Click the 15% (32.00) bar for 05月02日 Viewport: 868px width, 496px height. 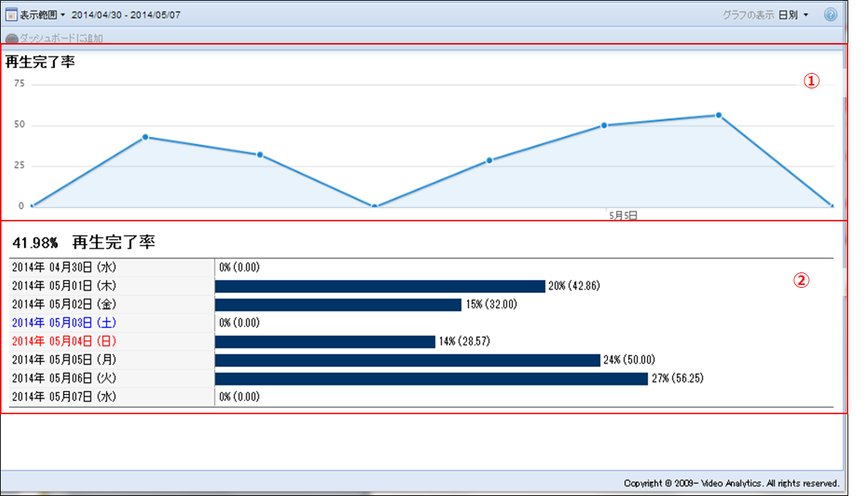point(338,304)
